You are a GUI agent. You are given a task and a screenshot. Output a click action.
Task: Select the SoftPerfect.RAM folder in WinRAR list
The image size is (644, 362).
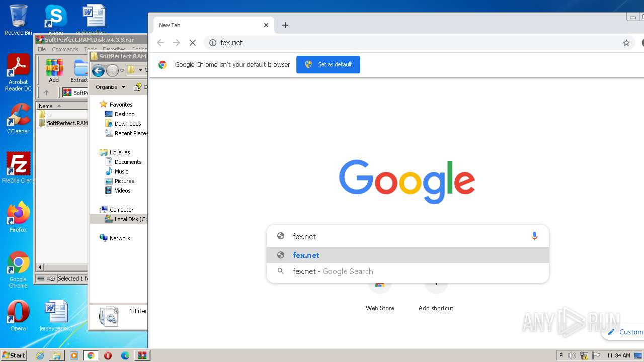tap(63, 123)
